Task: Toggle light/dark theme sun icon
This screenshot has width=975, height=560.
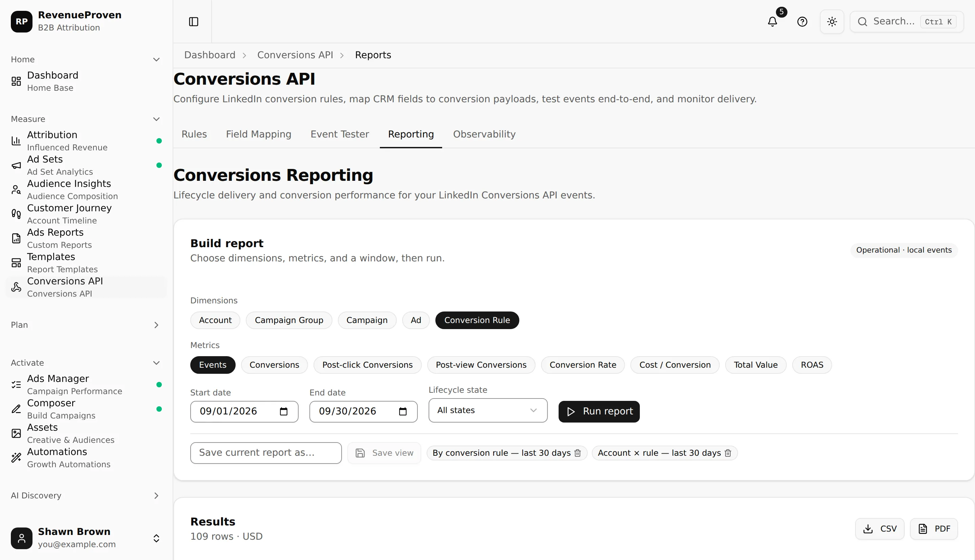Action: [832, 22]
